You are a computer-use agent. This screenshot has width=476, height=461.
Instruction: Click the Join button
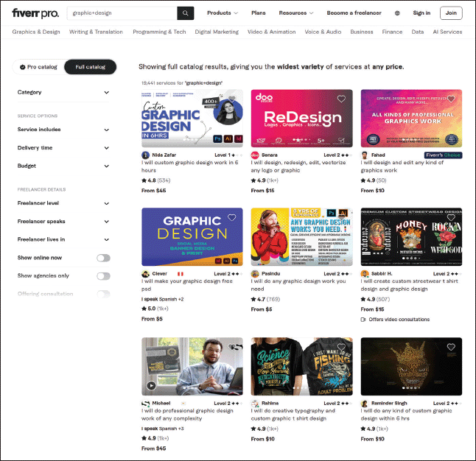coord(451,13)
